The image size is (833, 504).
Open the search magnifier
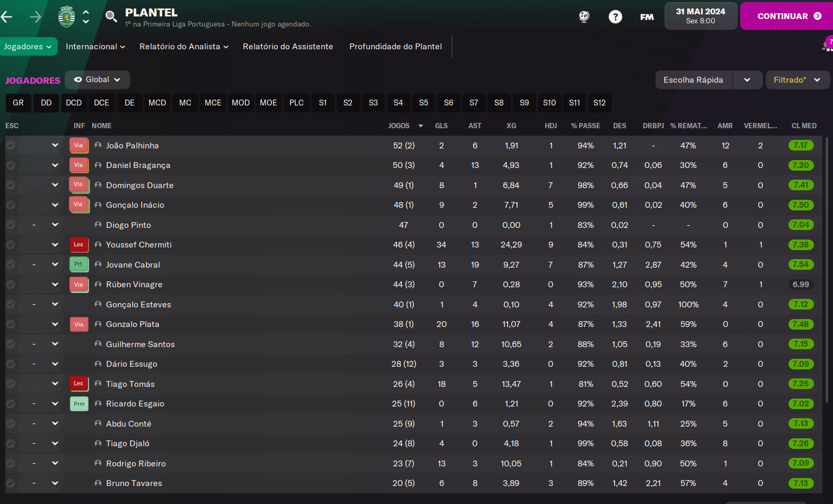(x=111, y=16)
